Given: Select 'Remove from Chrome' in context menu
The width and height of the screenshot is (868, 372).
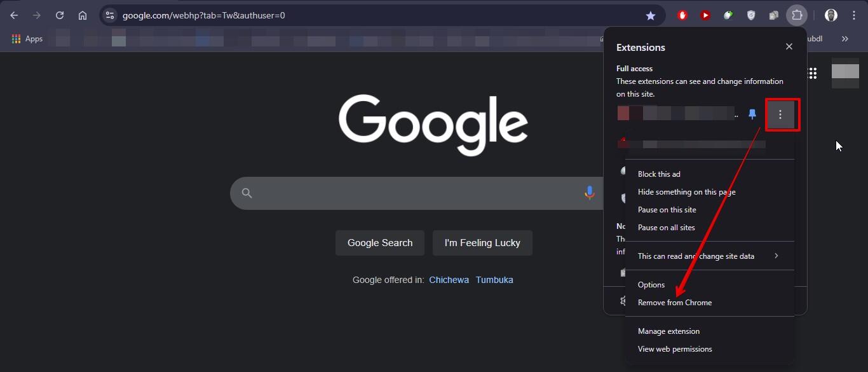Looking at the screenshot, I should 675,303.
